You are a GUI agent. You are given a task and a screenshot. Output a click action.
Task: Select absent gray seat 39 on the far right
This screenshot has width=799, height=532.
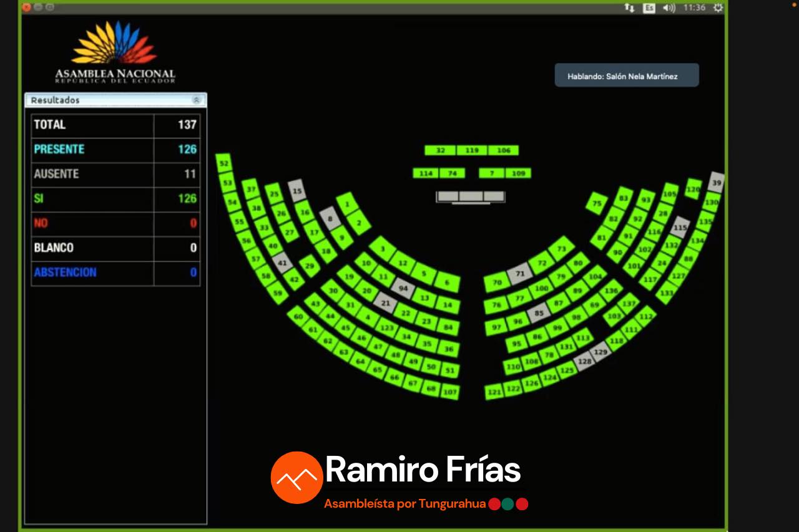[x=717, y=183]
